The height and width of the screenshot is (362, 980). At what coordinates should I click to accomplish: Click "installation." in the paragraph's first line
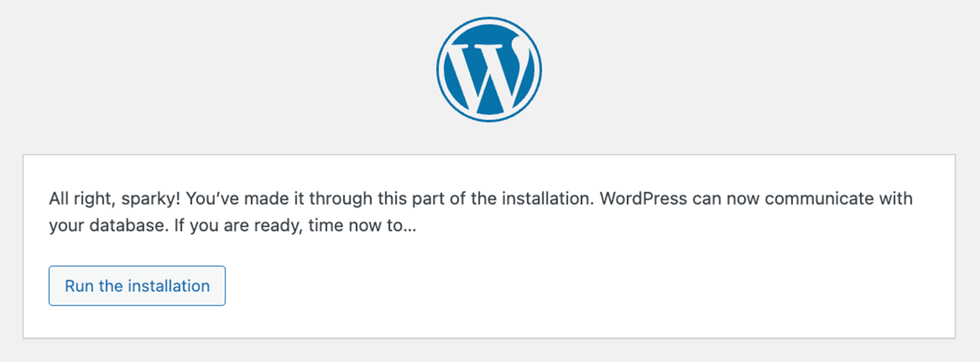[x=546, y=199]
